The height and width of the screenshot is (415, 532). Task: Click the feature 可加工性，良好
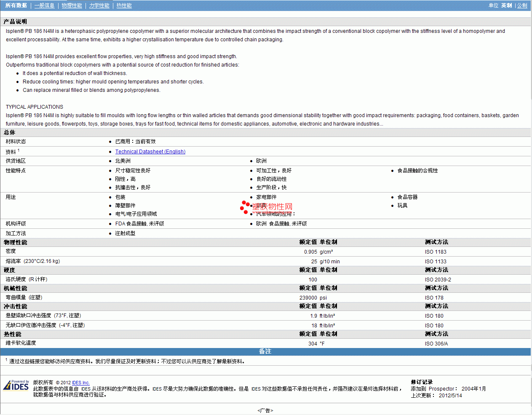click(x=274, y=171)
